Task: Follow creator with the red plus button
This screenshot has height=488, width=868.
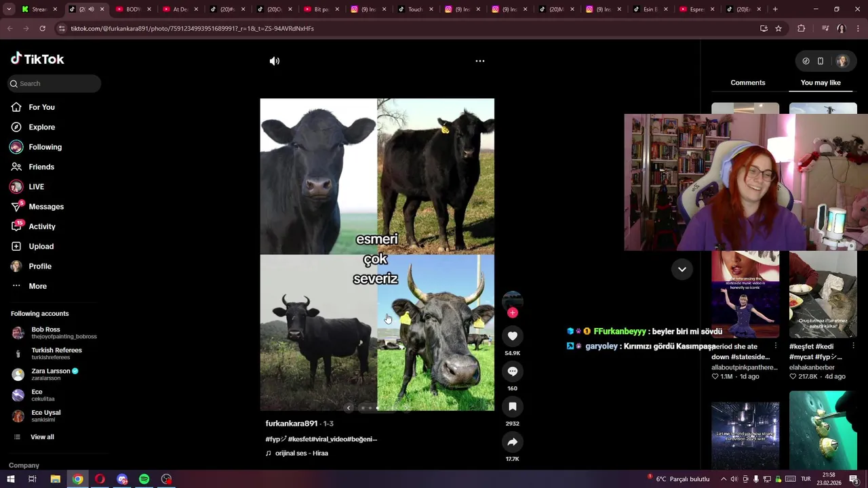Action: (513, 312)
